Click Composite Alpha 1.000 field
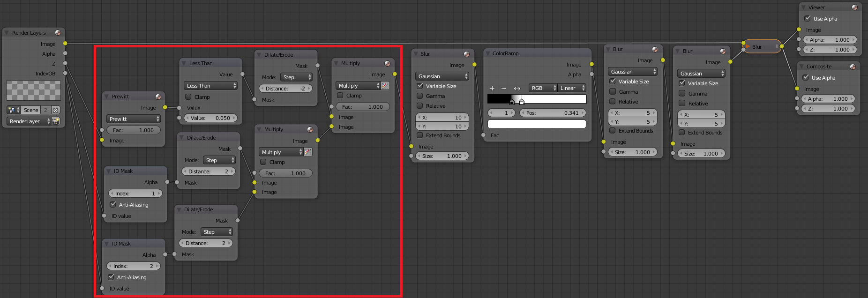This screenshot has height=298, width=868. [x=828, y=99]
